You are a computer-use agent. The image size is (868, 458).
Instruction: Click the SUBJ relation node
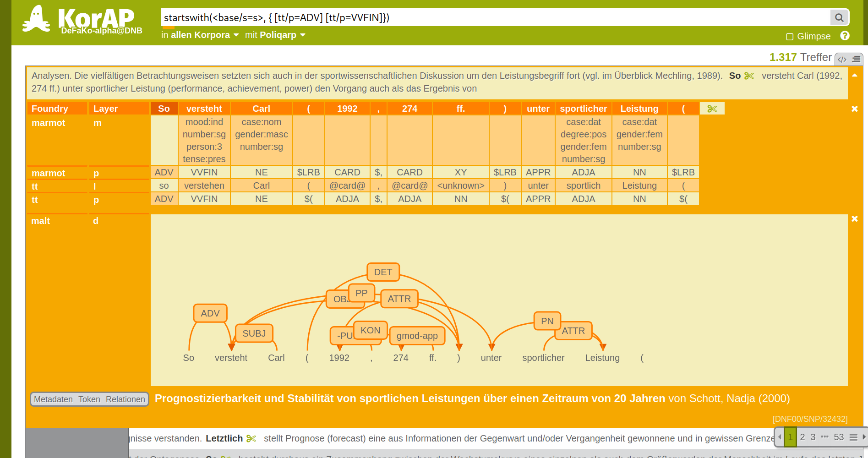point(254,333)
